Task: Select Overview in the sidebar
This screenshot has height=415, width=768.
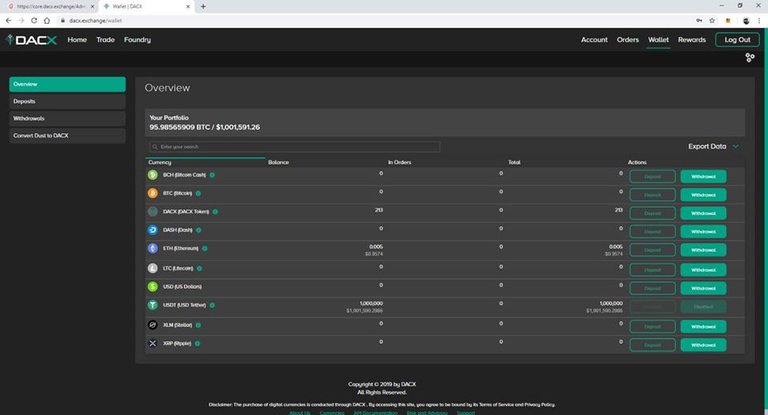Action: click(67, 84)
